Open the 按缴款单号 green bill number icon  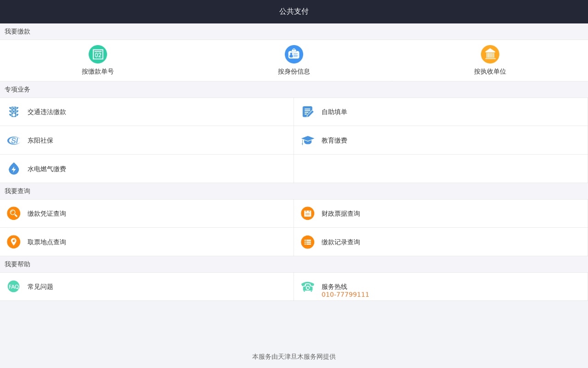98,54
